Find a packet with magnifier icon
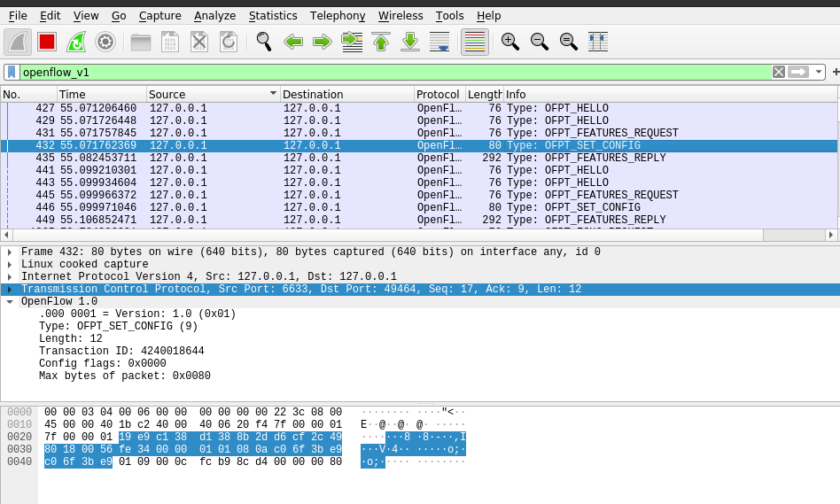Screen dimensions: 840x504 tap(263, 42)
